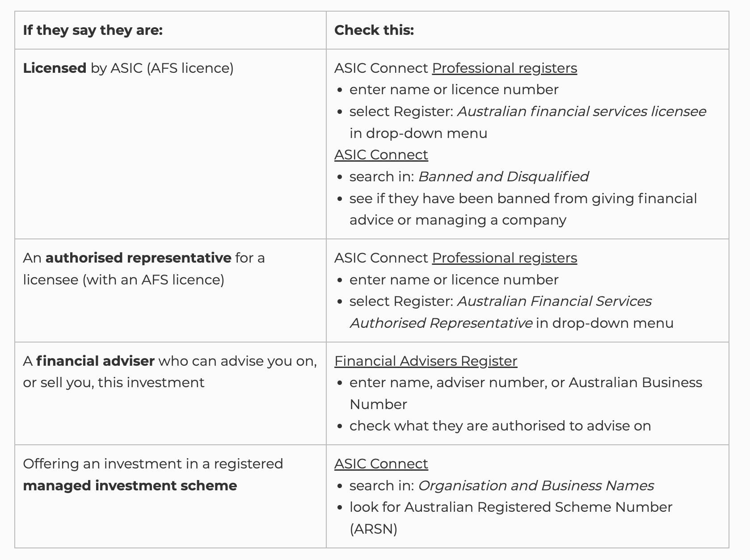750x560 pixels.
Task: Click the bold 'managed investment scheme' text
Action: point(130,486)
